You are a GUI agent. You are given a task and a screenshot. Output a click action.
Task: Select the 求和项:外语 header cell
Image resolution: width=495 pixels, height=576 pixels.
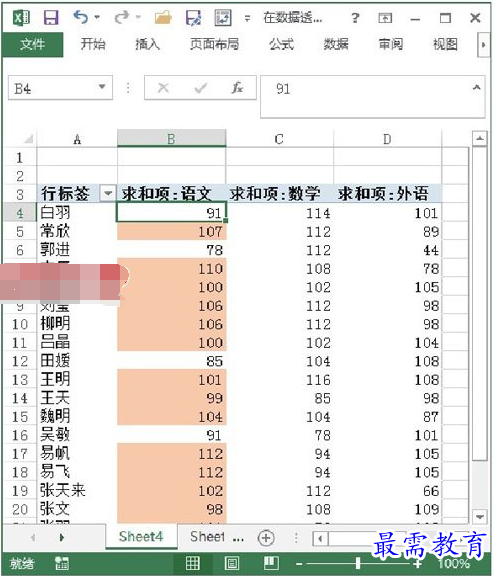point(387,193)
